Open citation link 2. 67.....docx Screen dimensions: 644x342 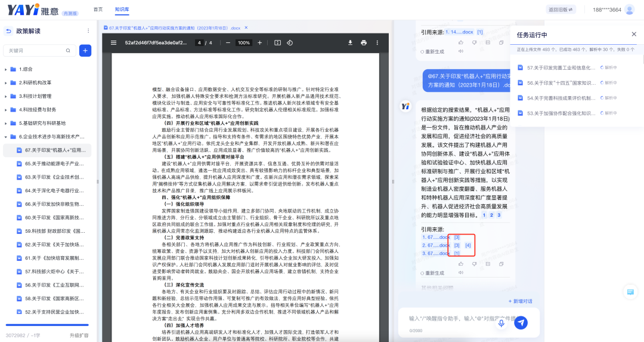[x=436, y=245]
